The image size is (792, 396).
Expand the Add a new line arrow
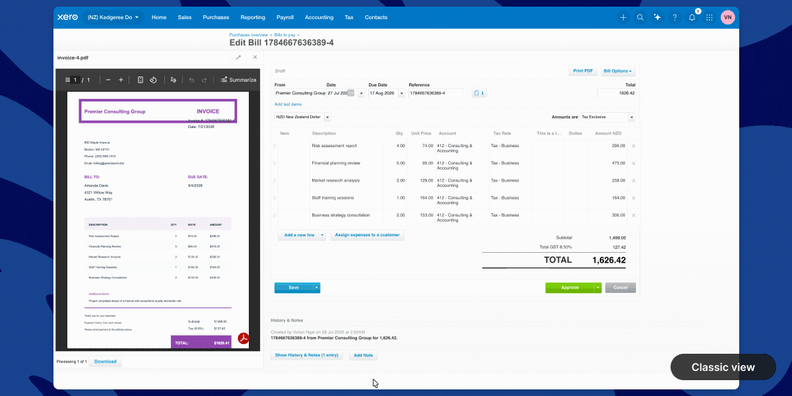click(x=322, y=235)
